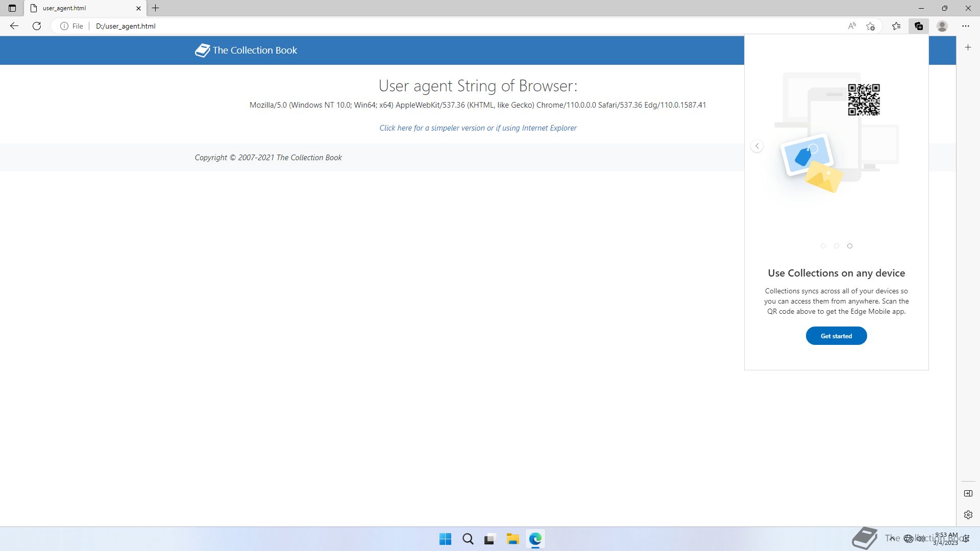Image resolution: width=980 pixels, height=551 pixels.
Task: Add this page to favorites star
Action: [871, 26]
